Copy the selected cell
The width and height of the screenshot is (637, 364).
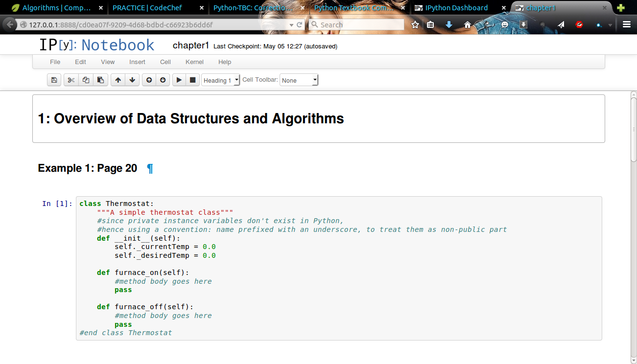pyautogui.click(x=86, y=80)
